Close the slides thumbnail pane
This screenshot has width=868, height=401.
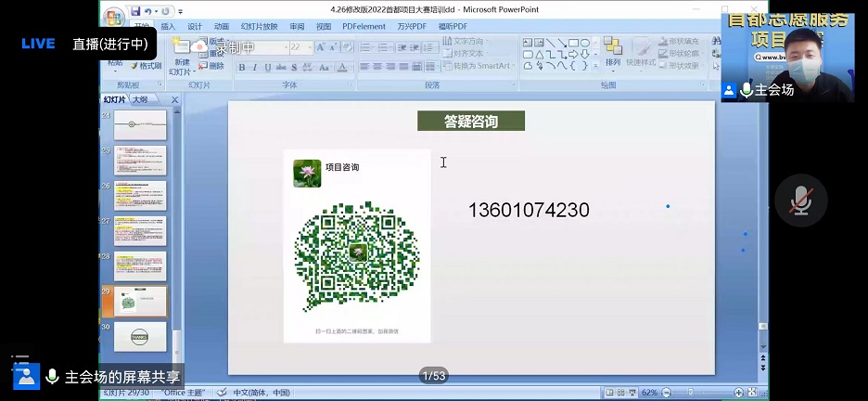pyautogui.click(x=174, y=99)
